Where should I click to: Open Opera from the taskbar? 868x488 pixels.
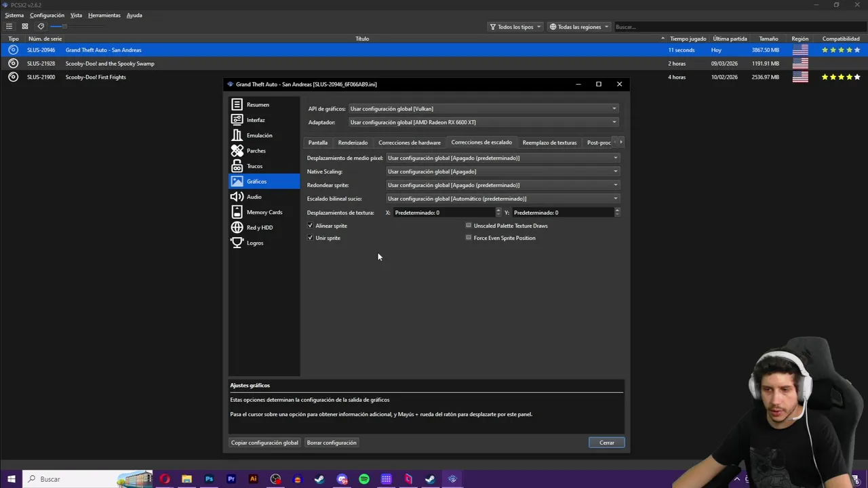pos(165,479)
